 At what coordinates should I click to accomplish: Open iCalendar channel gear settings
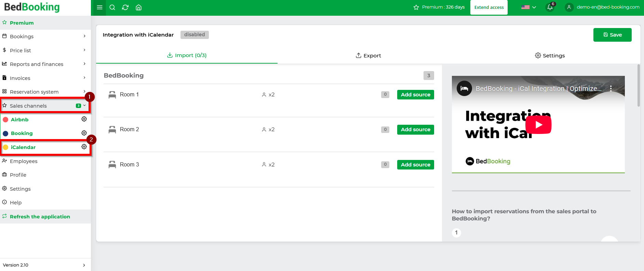pos(84,147)
